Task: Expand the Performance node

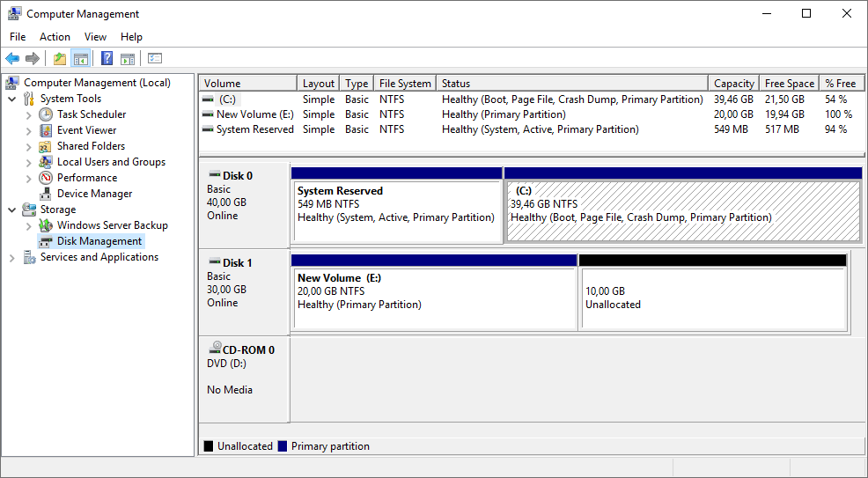Action: pos(29,179)
